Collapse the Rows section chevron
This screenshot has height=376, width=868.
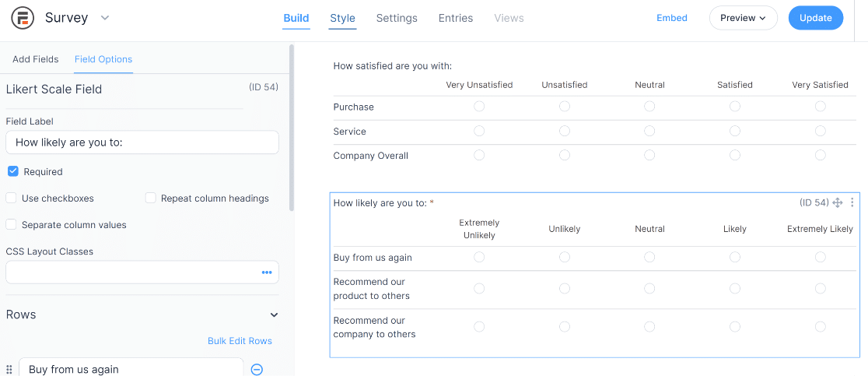(274, 315)
